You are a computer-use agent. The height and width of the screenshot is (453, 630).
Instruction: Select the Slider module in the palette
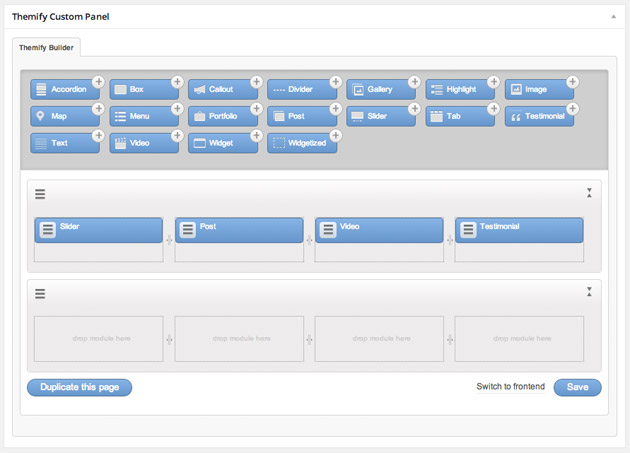[381, 116]
